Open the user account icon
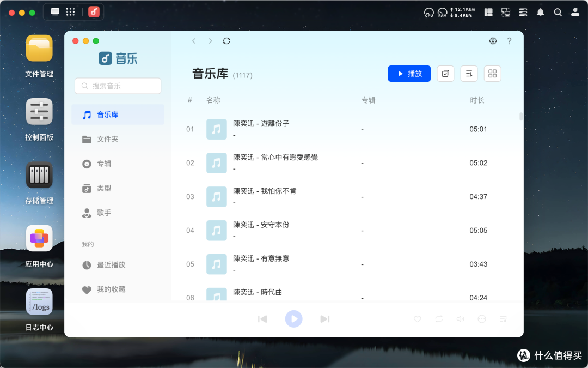Image resolution: width=588 pixels, height=368 pixels. point(575,13)
